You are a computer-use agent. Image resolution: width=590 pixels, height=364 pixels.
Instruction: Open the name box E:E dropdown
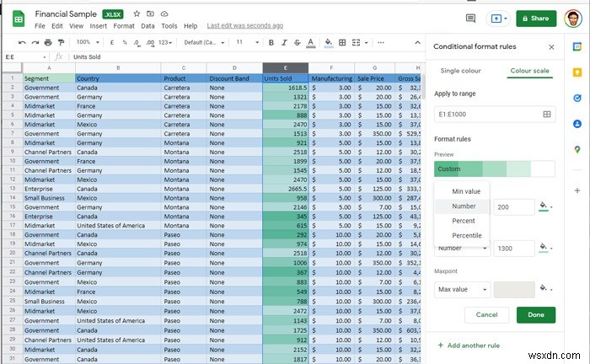pos(45,57)
